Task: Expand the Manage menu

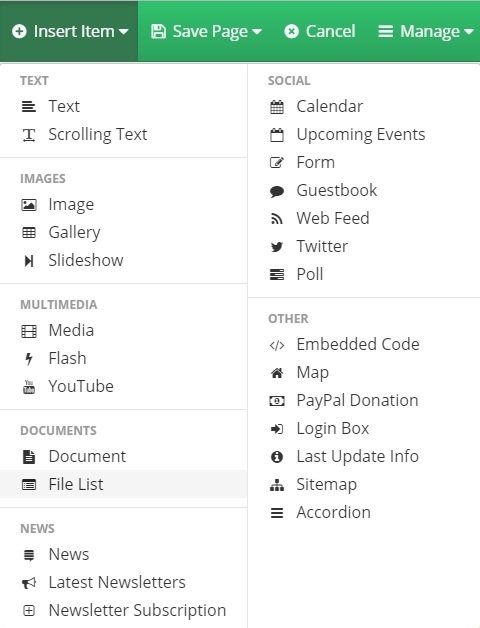Action: (426, 31)
